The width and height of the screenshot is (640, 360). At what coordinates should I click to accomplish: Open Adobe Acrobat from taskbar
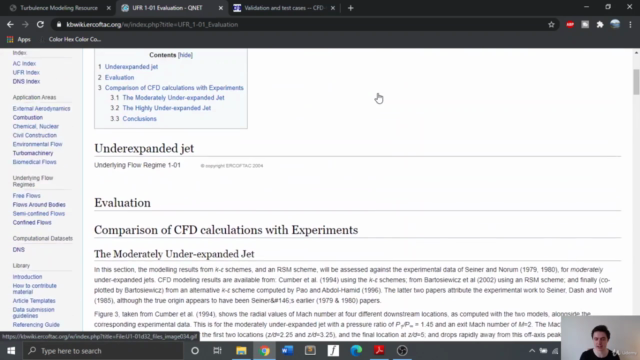pos(379,351)
